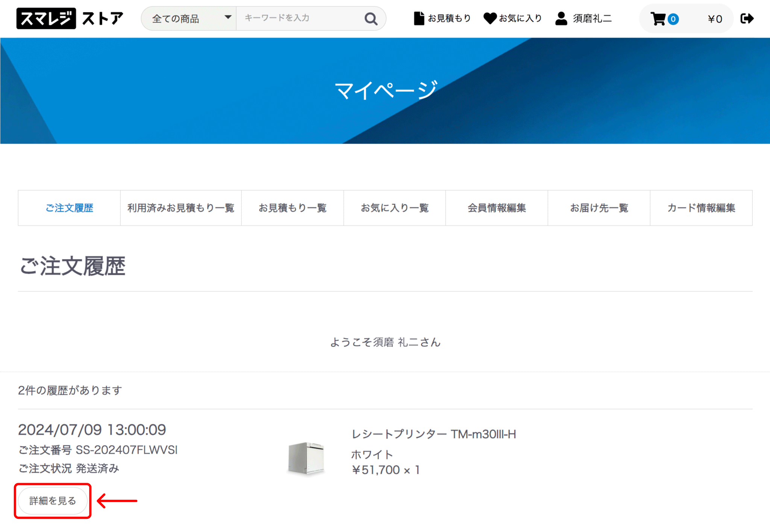Switch to お気に入り一覧 tab

pyautogui.click(x=395, y=208)
